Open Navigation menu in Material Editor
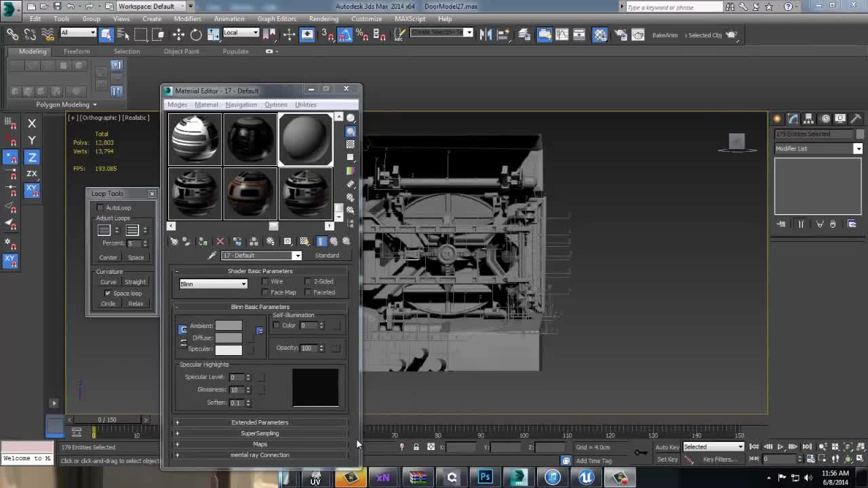The image size is (868, 488). click(x=241, y=104)
